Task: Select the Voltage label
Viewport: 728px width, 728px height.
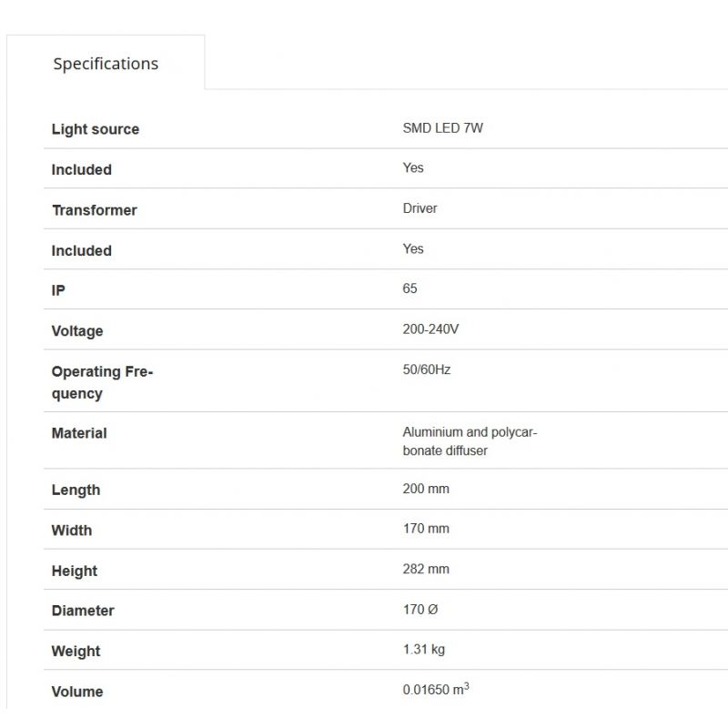Action: [77, 331]
